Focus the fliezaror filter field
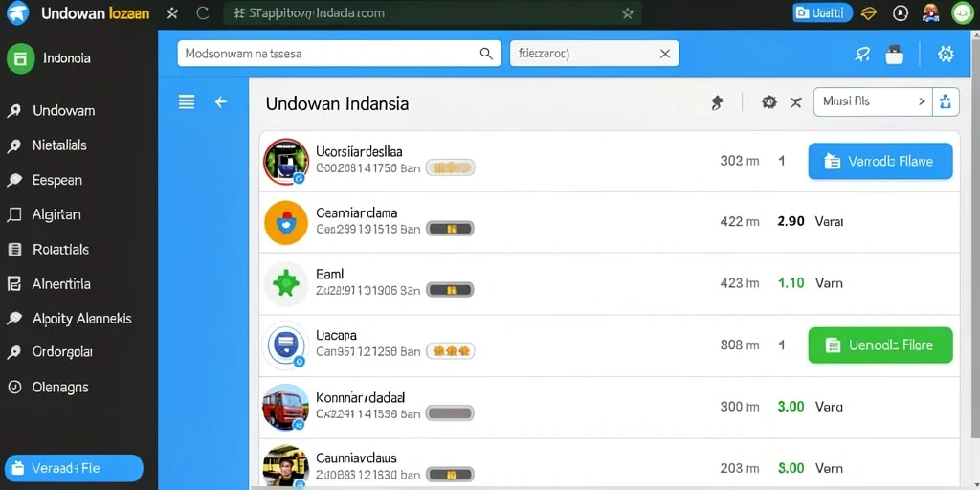Image resolution: width=980 pixels, height=490 pixels. point(593,54)
